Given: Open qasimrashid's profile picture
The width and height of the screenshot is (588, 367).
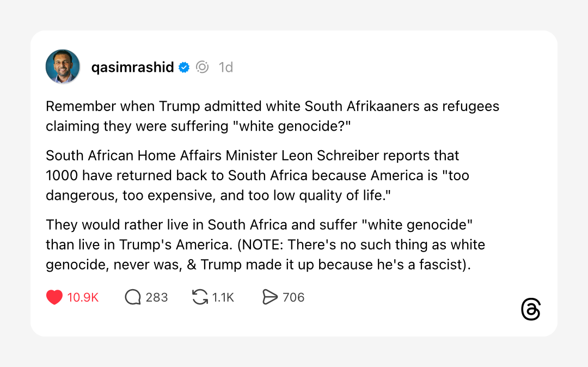Looking at the screenshot, I should point(63,67).
